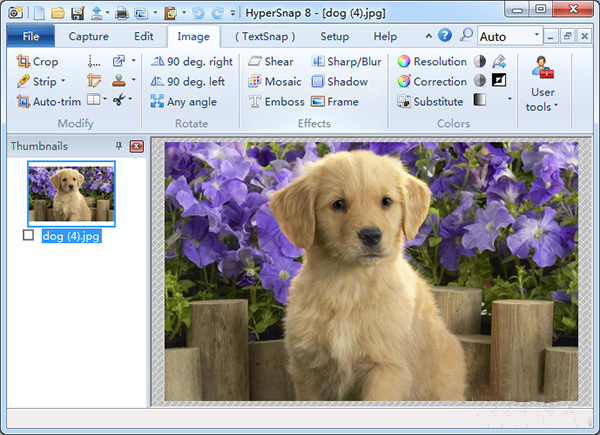Open Sharp/Blur effect

[345, 61]
